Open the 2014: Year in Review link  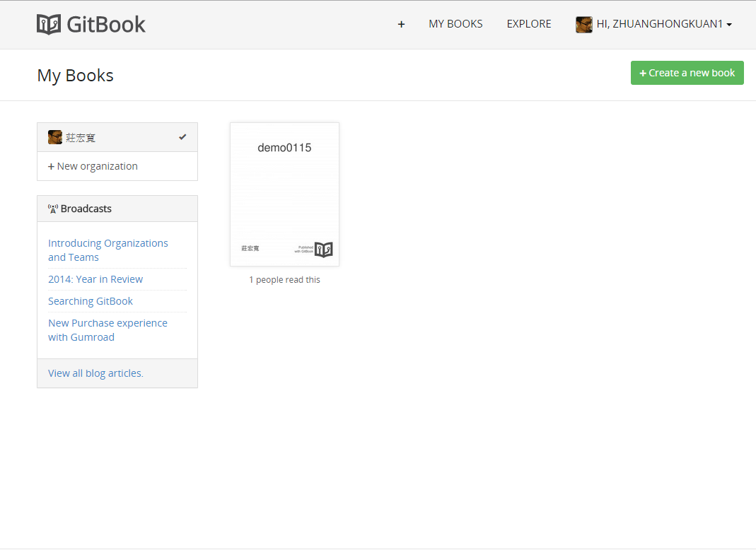click(x=95, y=279)
